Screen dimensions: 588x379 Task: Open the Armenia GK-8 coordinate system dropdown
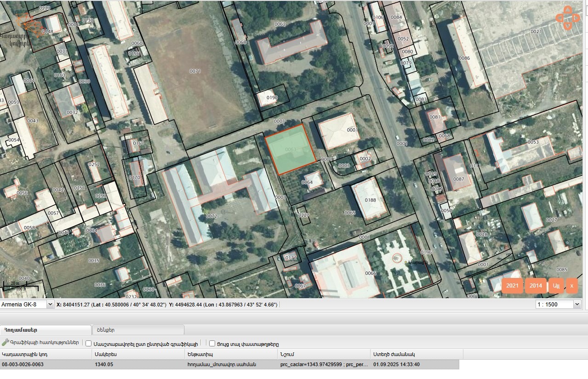click(27, 305)
